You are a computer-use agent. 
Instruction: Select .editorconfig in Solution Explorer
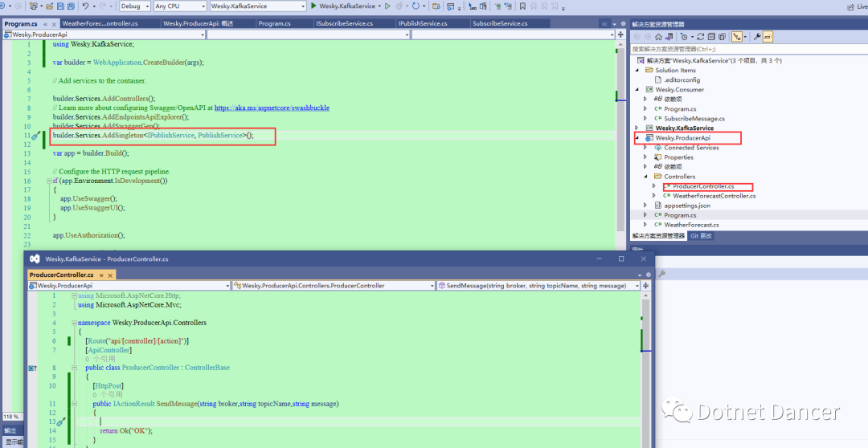point(682,79)
